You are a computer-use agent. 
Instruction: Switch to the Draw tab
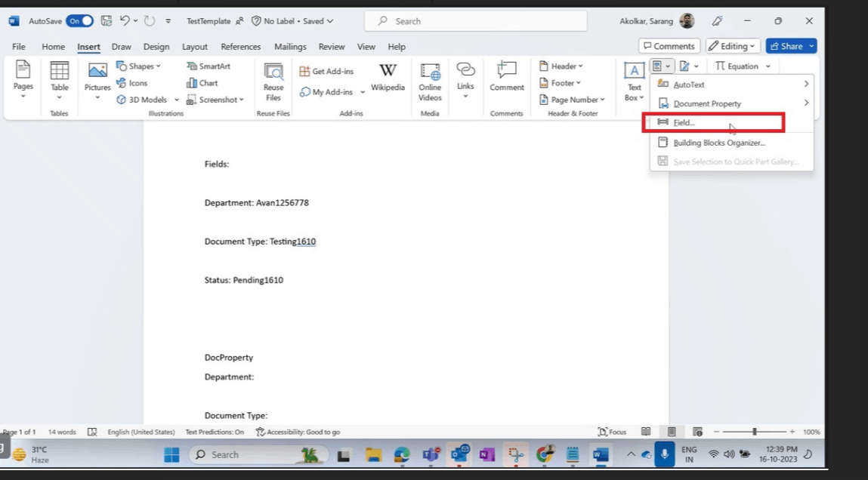tap(121, 47)
